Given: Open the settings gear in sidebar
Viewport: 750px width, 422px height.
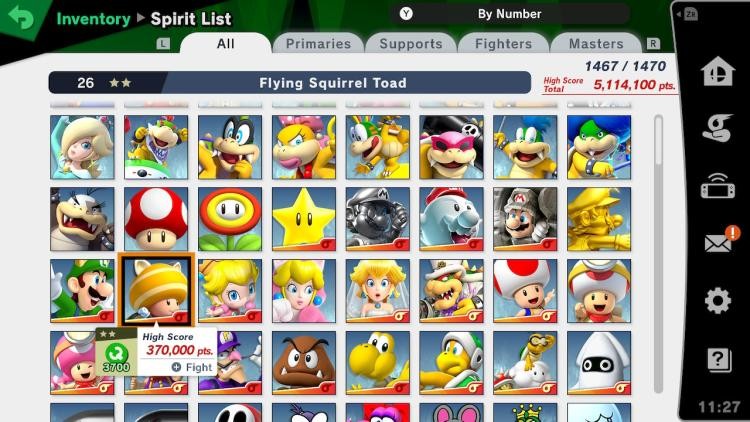Looking at the screenshot, I should pos(718,301).
